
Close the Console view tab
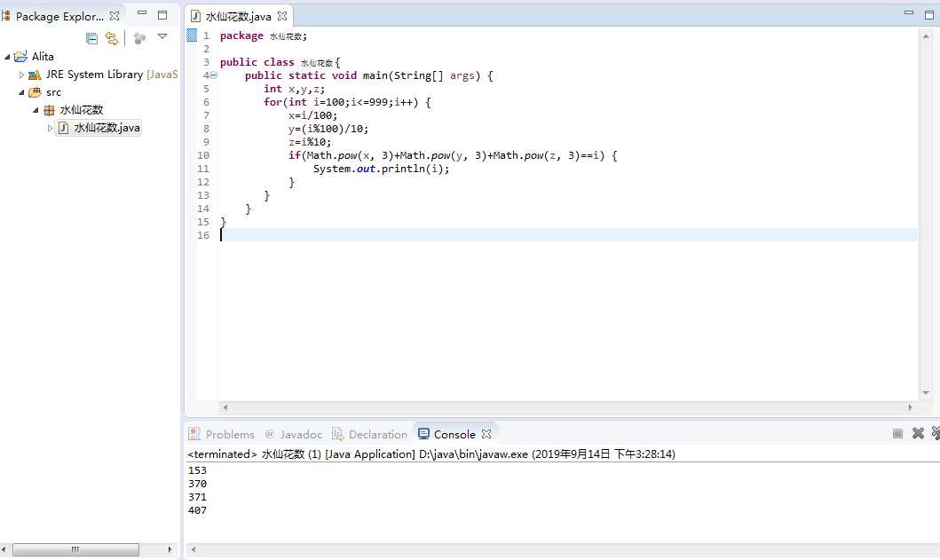(486, 433)
